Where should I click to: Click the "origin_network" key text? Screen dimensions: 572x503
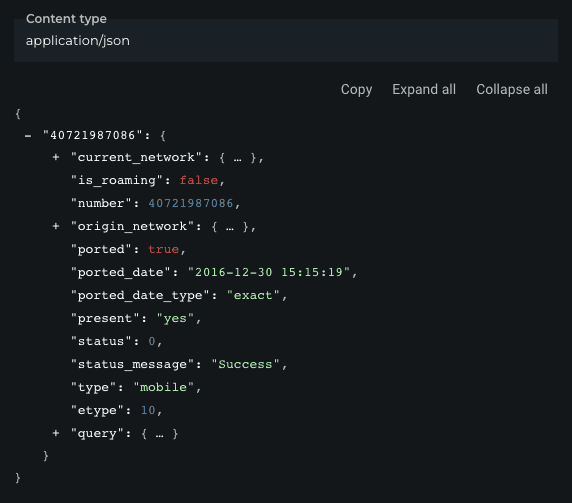pos(132,226)
